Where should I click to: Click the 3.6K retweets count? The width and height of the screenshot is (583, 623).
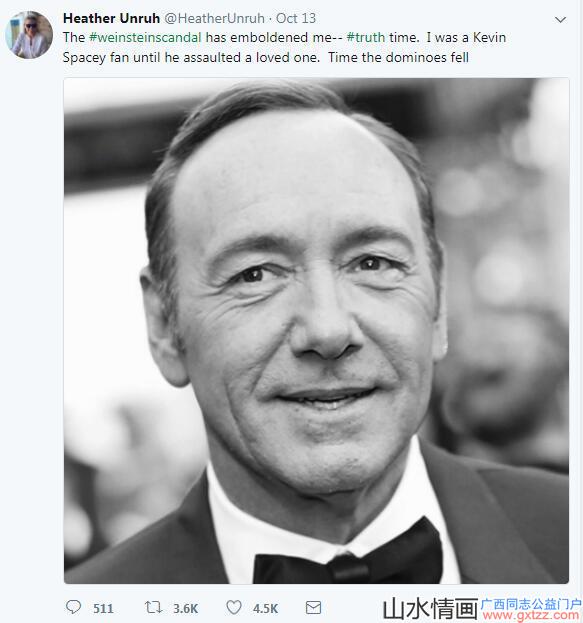point(186,608)
